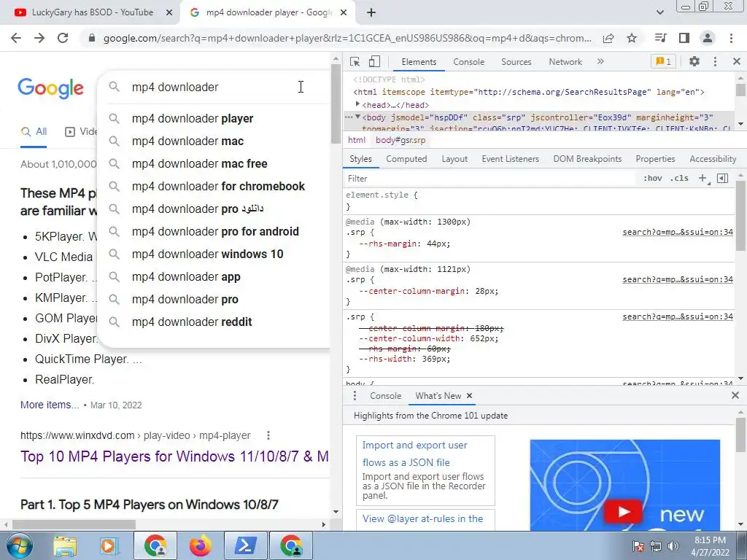Open Chrome three-dot main menu
The height and width of the screenshot is (560, 747).
coord(731,38)
